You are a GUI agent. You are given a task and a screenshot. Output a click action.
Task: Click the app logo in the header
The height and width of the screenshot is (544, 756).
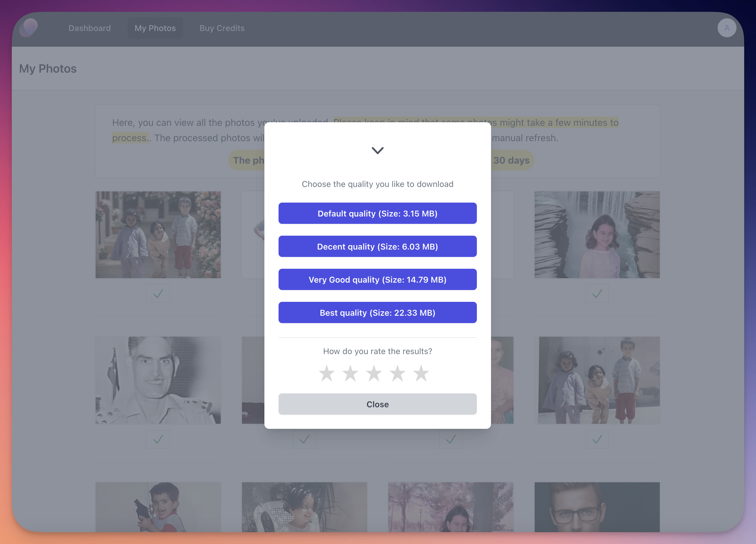point(28,28)
